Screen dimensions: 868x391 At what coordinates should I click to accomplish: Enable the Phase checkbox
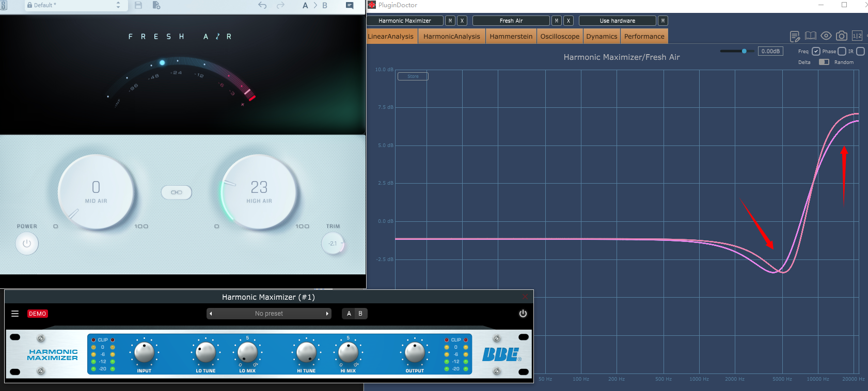point(842,51)
